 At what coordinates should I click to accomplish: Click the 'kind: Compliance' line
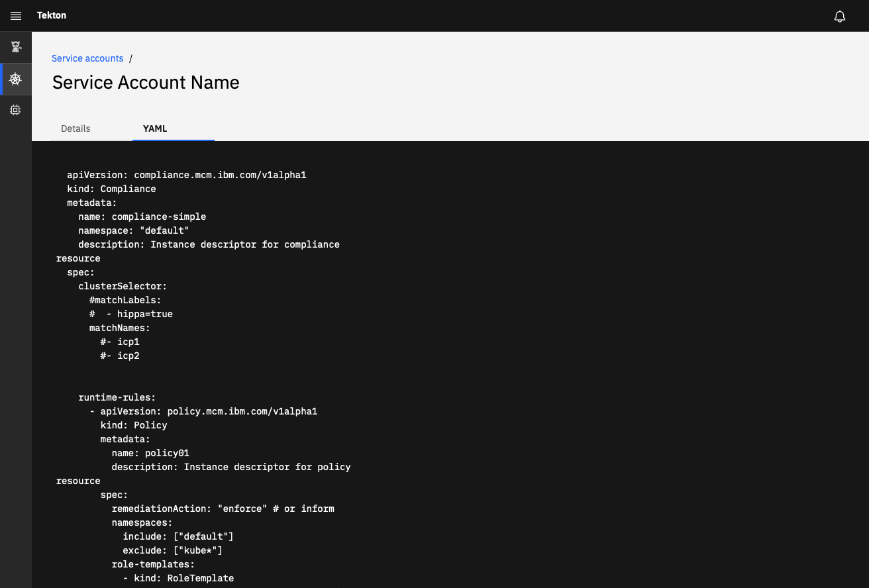coord(111,189)
